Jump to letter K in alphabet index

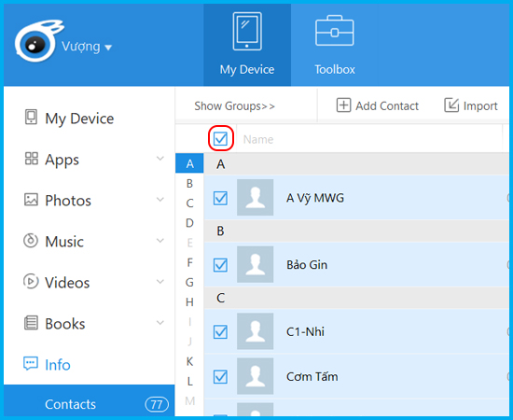point(189,361)
